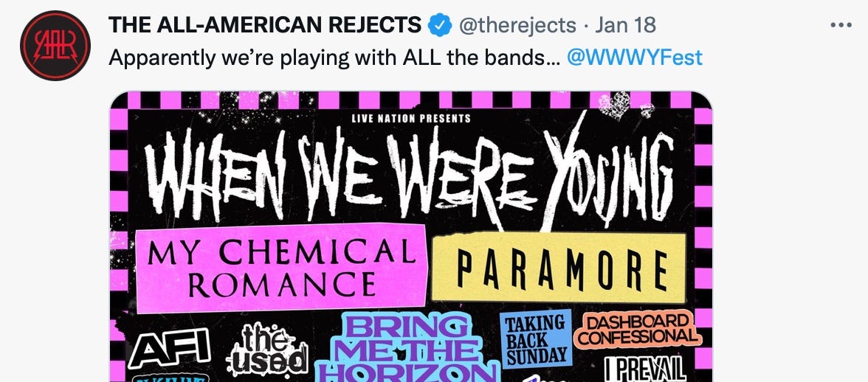Open the tweet's three-dot more menu
868x382 pixels.
(841, 25)
